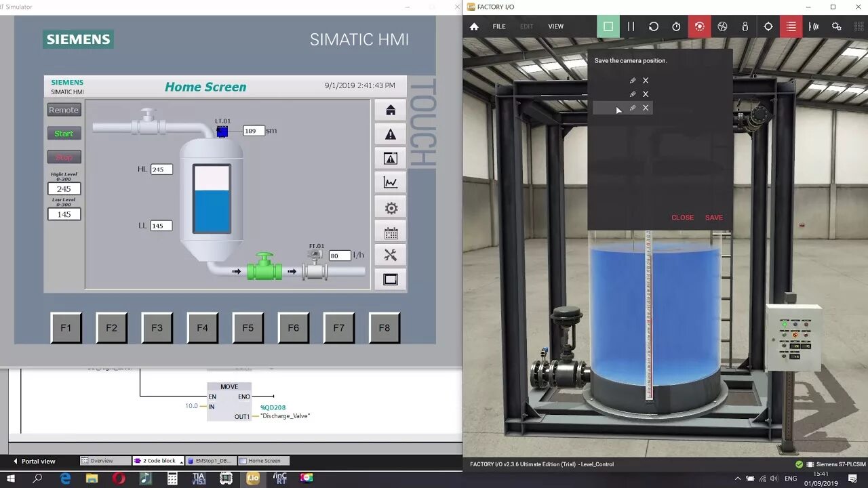Click CLOSE in the camera position panel
Viewport: 868px width, 488px height.
pyautogui.click(x=682, y=218)
